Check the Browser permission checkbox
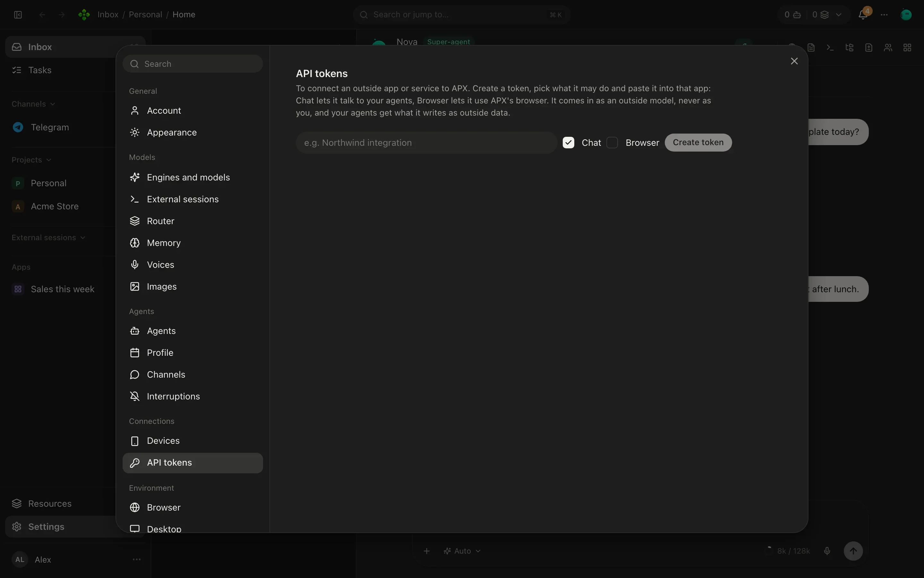Viewport: 924px width, 578px height. [612, 143]
